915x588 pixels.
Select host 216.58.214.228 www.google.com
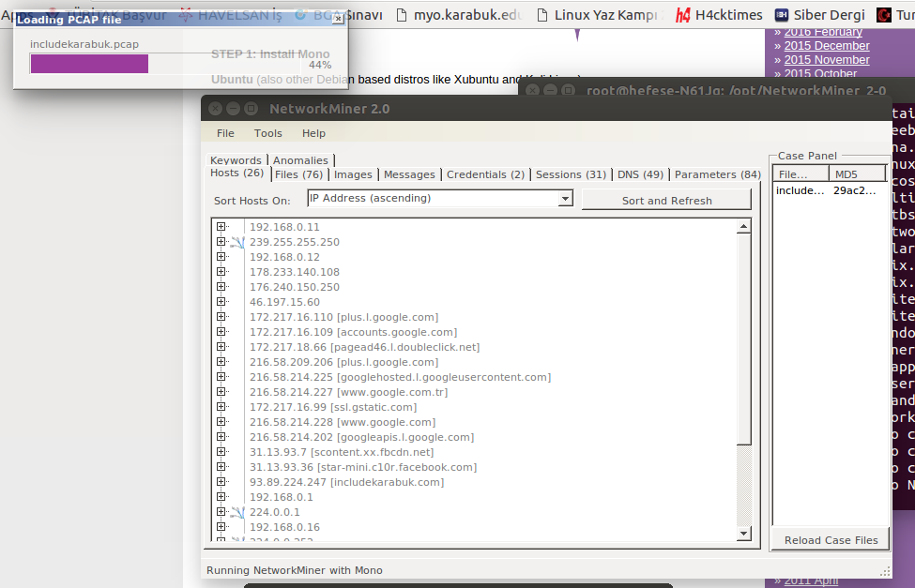point(343,422)
